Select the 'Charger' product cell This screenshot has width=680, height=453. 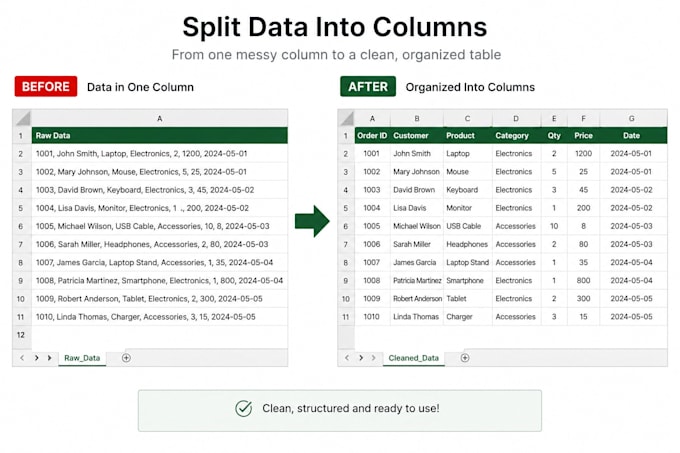click(468, 317)
